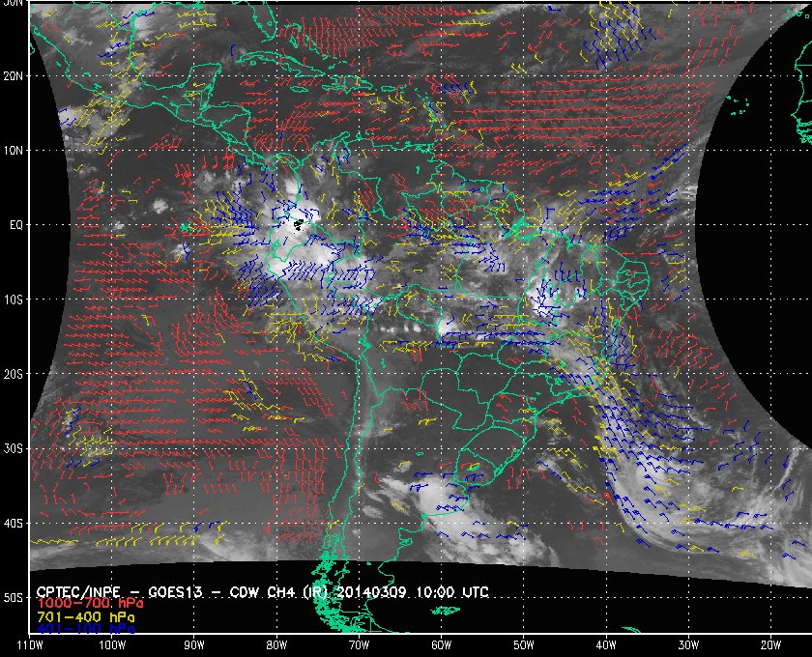Click the 10N latitude label

13,150
